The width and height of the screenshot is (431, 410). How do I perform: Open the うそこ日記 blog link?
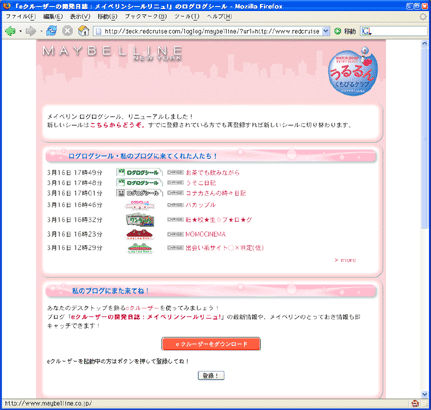pos(201,183)
